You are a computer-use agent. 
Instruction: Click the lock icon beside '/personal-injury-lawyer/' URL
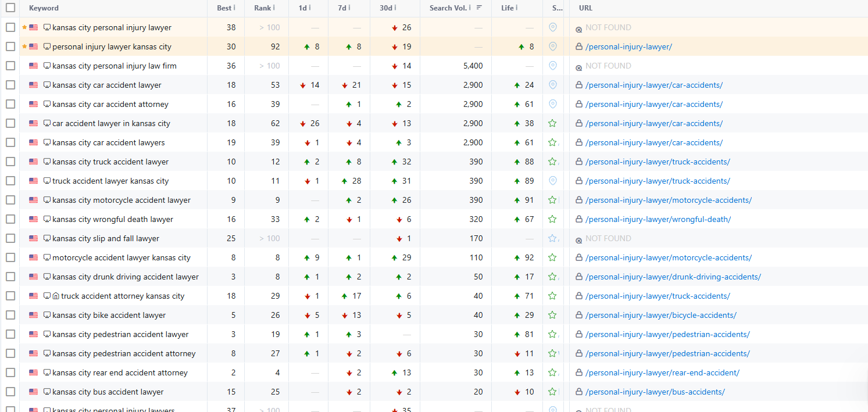coord(578,46)
